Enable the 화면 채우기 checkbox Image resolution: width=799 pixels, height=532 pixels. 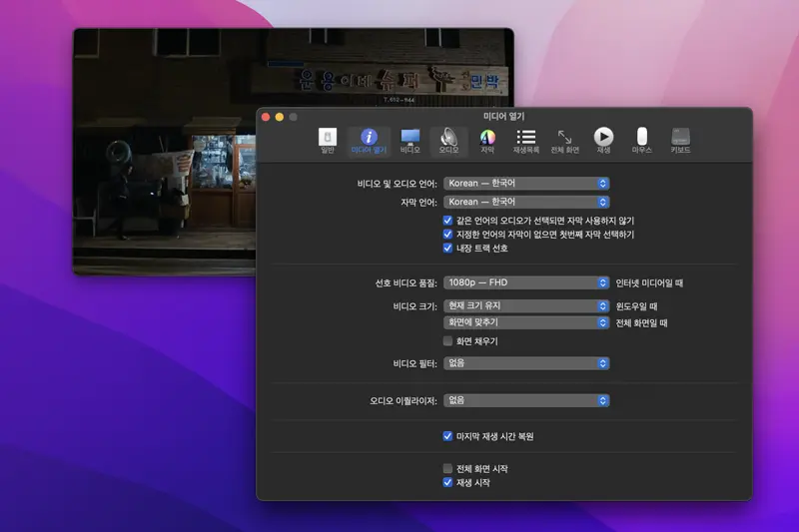[448, 341]
